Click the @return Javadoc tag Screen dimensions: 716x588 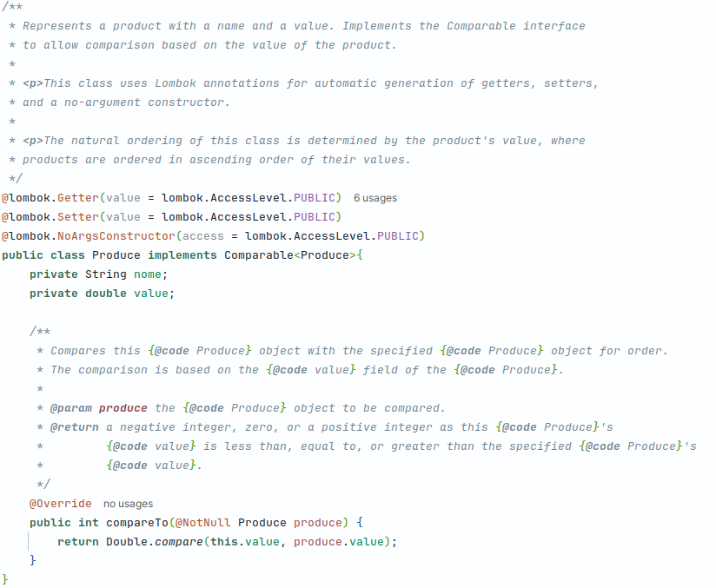75,427
